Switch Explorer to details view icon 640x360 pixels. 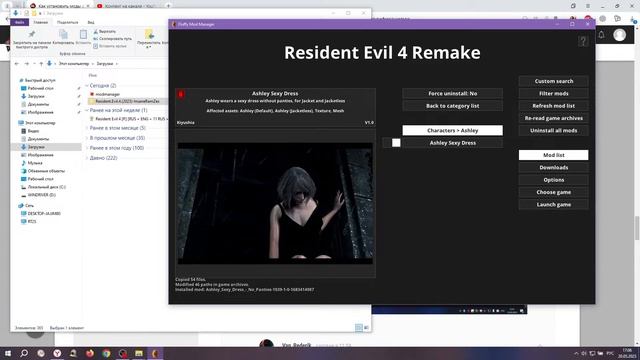point(358,327)
